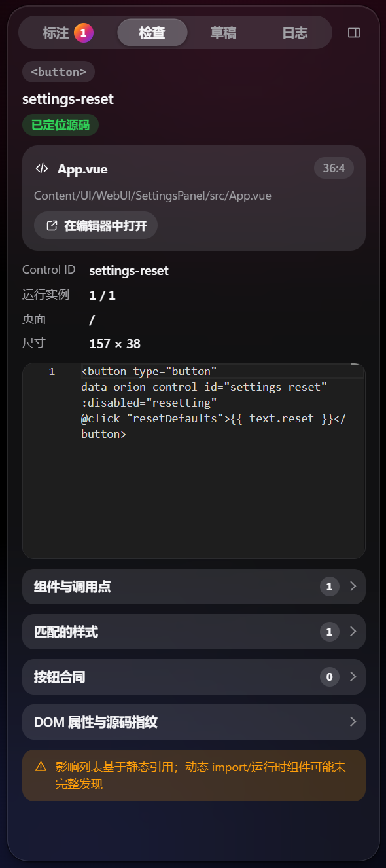Click inside the code snippet editor
386x868 pixels.
tap(194, 461)
